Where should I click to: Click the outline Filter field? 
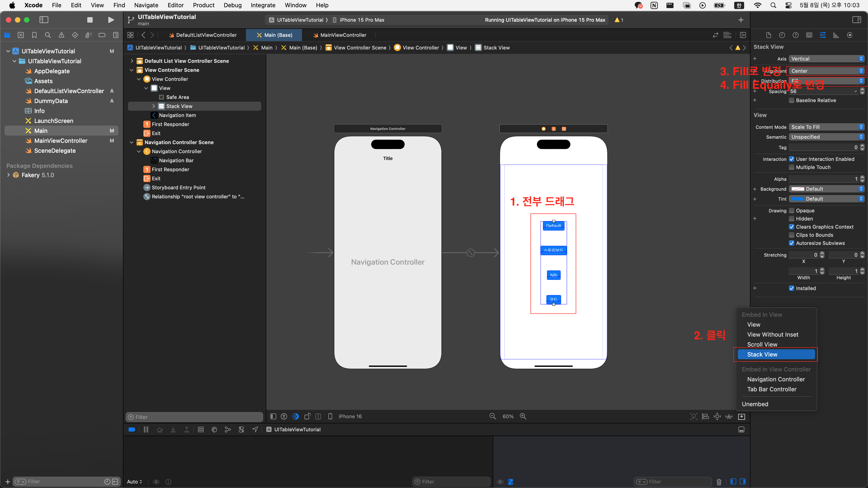pos(194,417)
